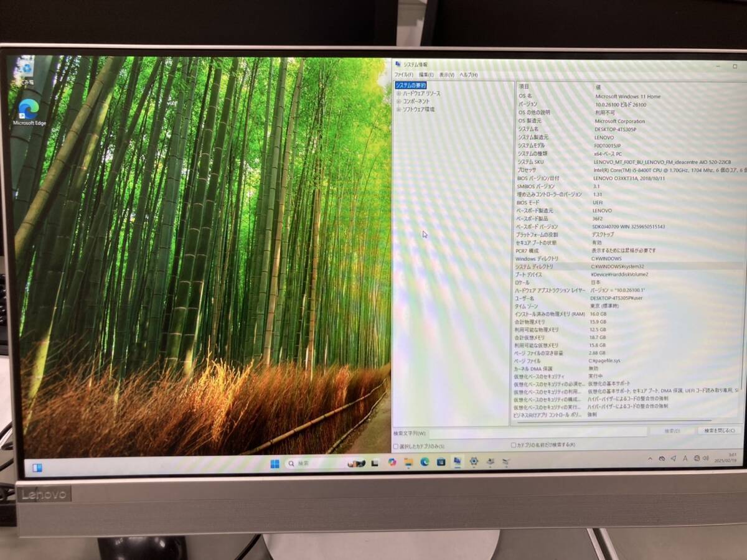Screen dimensions: 747x560
Task: Open the ヘルプ(H) menu
Action: 469,75
